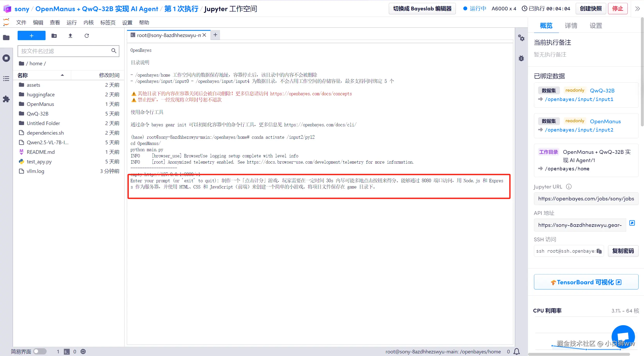The image size is (644, 356).
Task: Open the extension manager puzzle icon
Action: (6, 99)
